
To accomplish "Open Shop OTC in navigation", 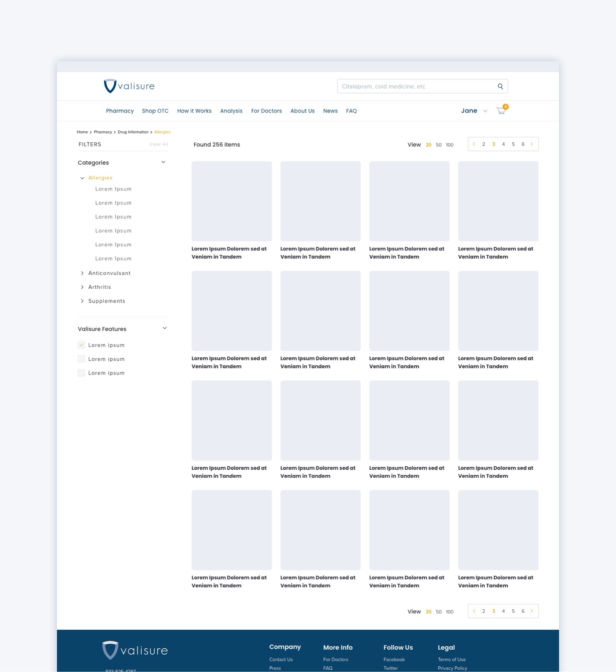I will tap(155, 111).
